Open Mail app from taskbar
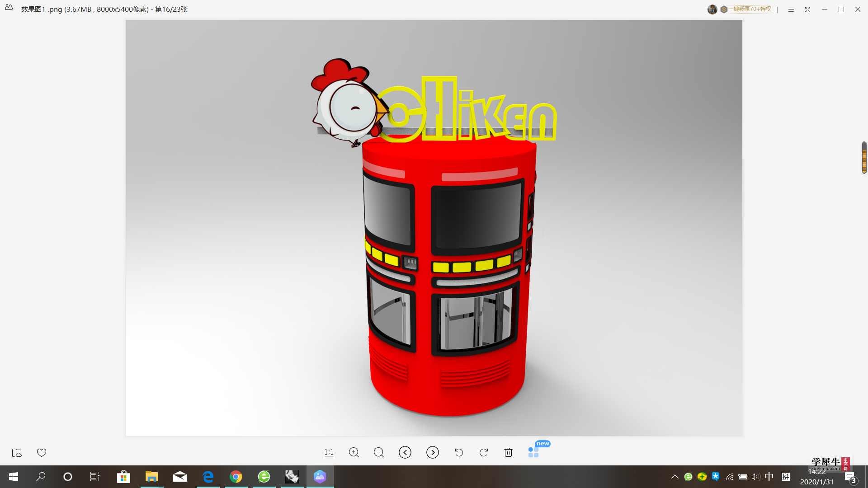868x488 pixels. tap(180, 477)
